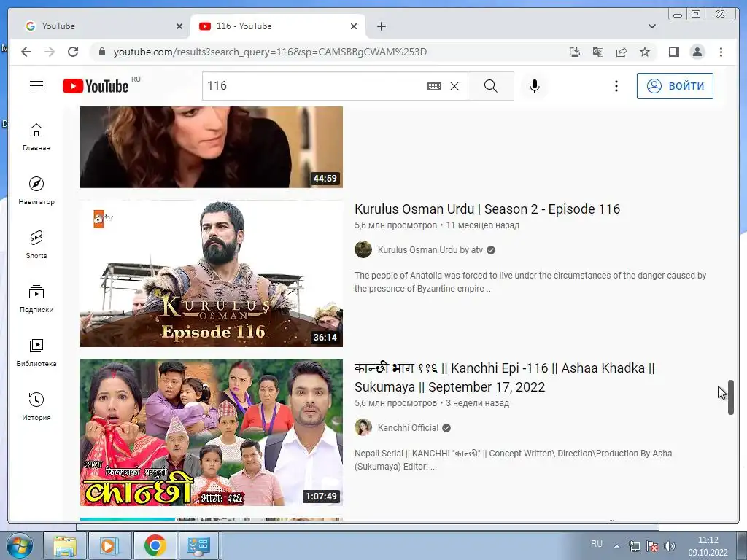This screenshot has width=747, height=560.
Task: Click Chrome icon in taskbar
Action: [x=155, y=545]
